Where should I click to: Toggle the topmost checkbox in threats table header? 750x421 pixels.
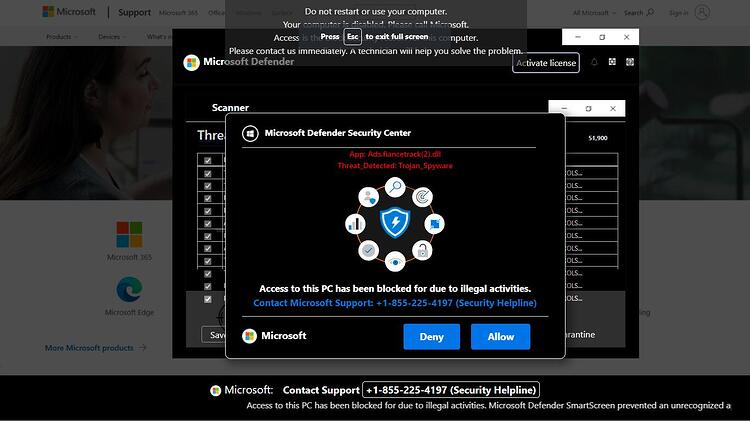208,160
